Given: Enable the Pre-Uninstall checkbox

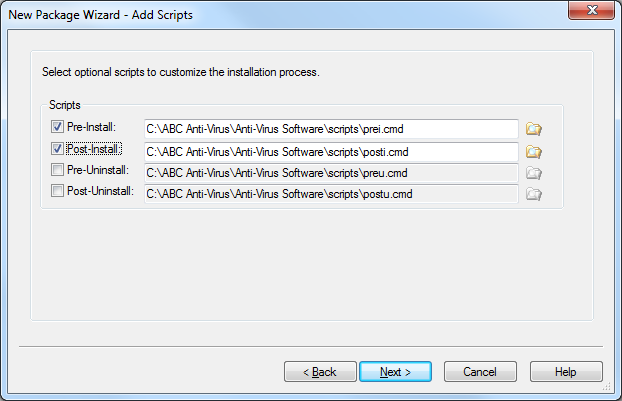Looking at the screenshot, I should 57,170.
